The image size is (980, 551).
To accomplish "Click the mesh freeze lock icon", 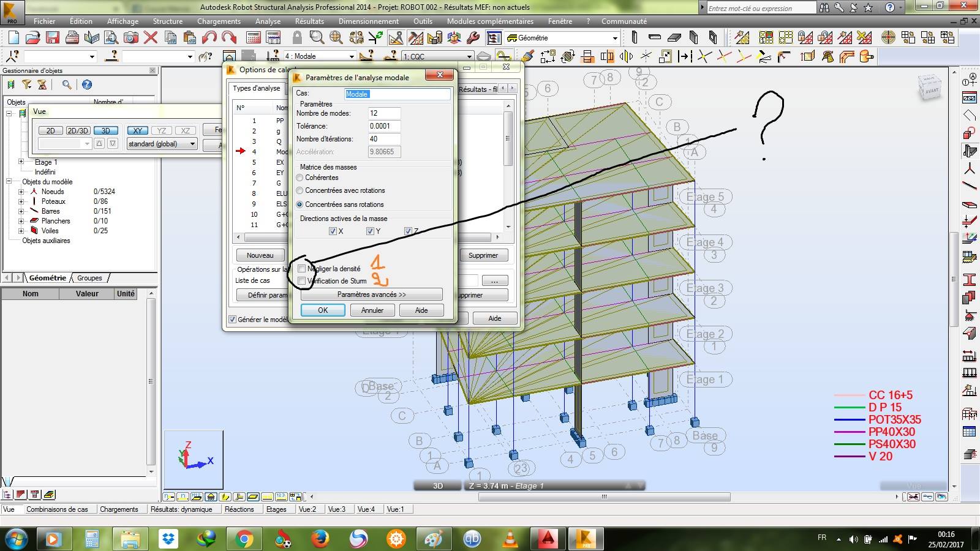I will click(x=805, y=38).
